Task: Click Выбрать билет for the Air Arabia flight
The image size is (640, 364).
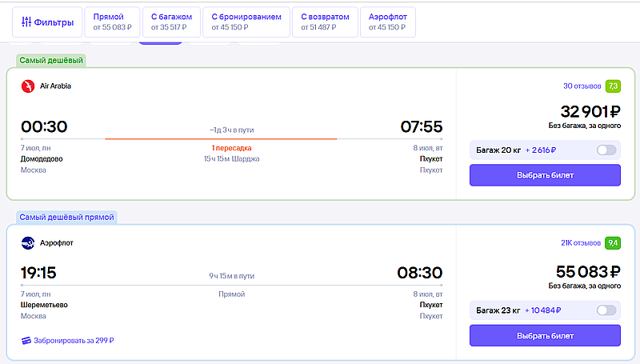Action: 545,175
